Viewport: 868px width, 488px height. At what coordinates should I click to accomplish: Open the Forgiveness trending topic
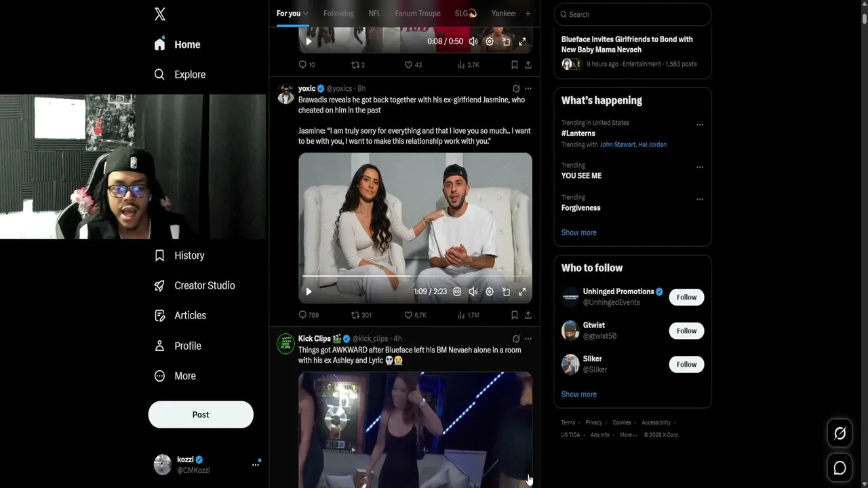pyautogui.click(x=580, y=208)
